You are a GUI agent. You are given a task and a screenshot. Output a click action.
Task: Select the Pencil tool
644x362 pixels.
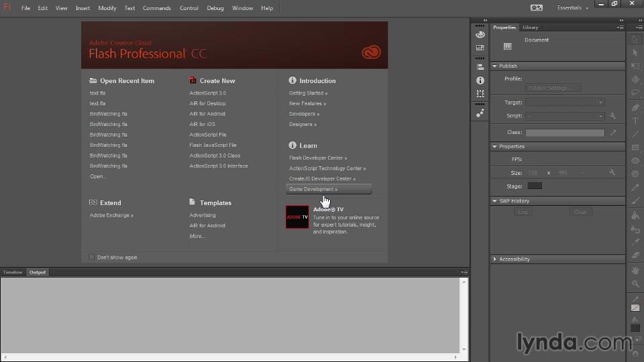pos(635,187)
